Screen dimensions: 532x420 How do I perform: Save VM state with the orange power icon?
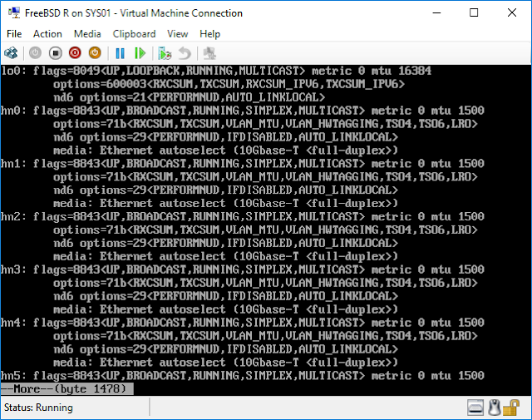coord(95,53)
